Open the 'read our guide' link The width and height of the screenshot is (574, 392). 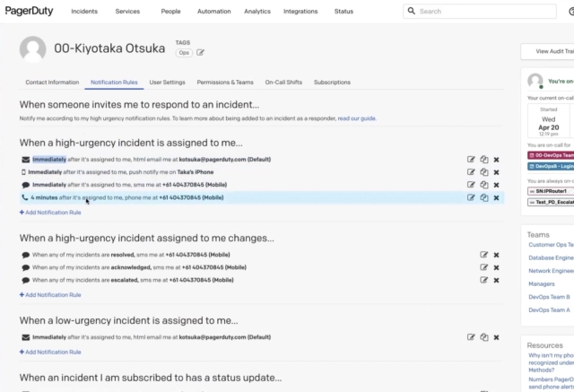(x=357, y=118)
